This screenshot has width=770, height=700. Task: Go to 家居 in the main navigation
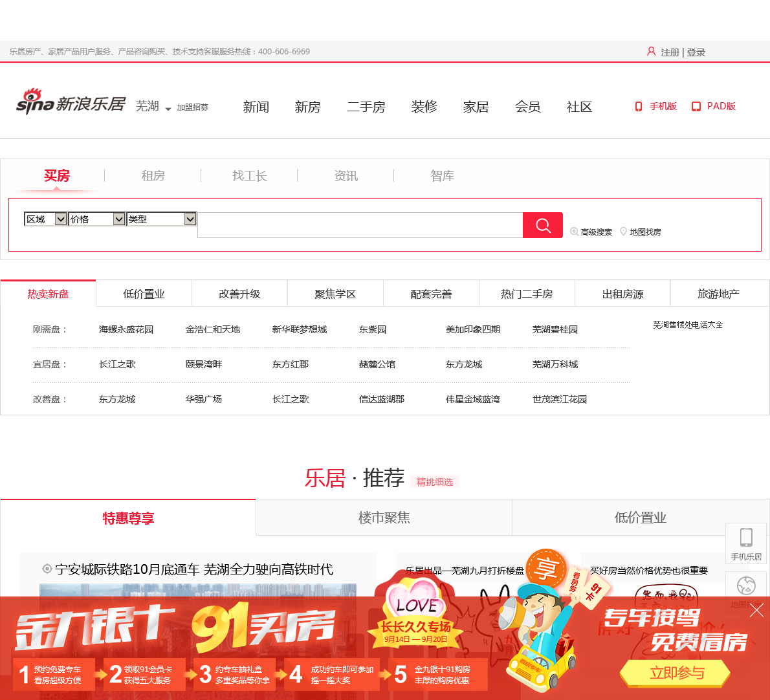point(476,107)
